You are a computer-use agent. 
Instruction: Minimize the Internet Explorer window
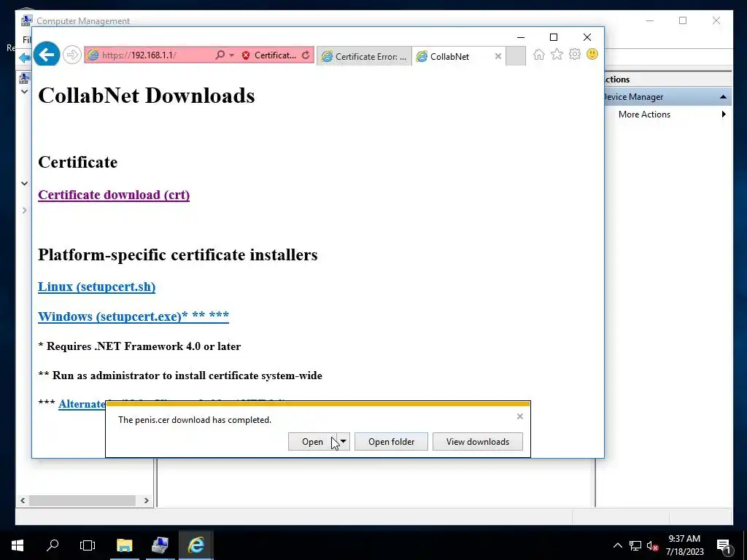[x=521, y=37]
